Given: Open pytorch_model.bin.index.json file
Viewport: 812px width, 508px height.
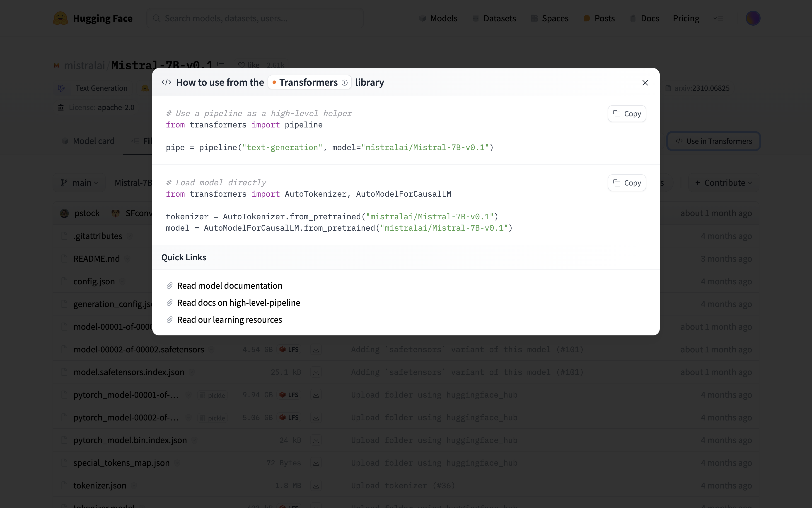Looking at the screenshot, I should click(x=130, y=440).
